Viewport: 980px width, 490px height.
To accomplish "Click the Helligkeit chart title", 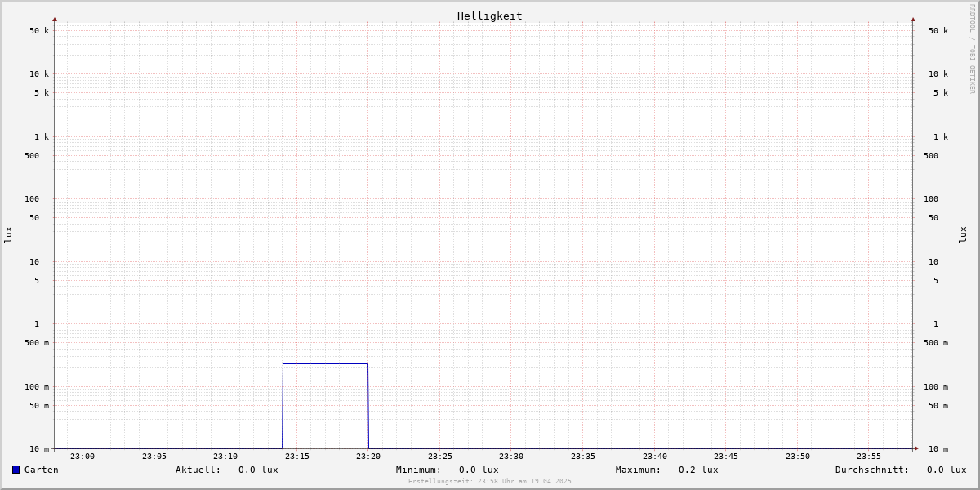I will point(490,16).
